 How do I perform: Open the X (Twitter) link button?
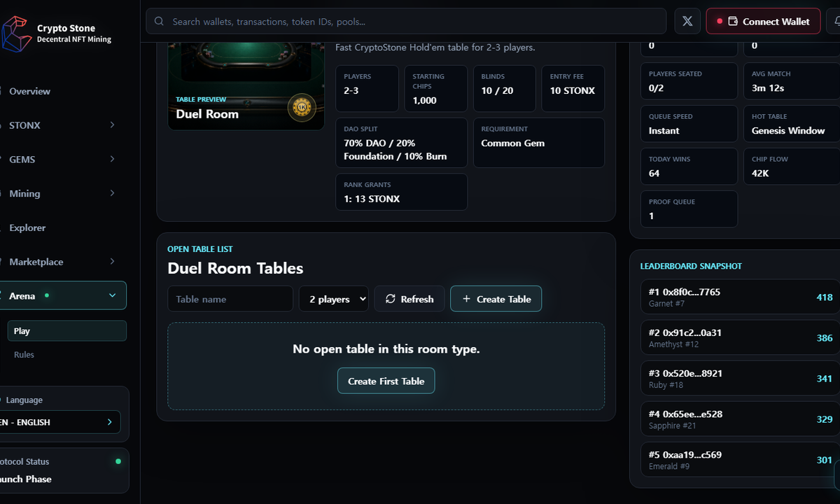tap(687, 22)
